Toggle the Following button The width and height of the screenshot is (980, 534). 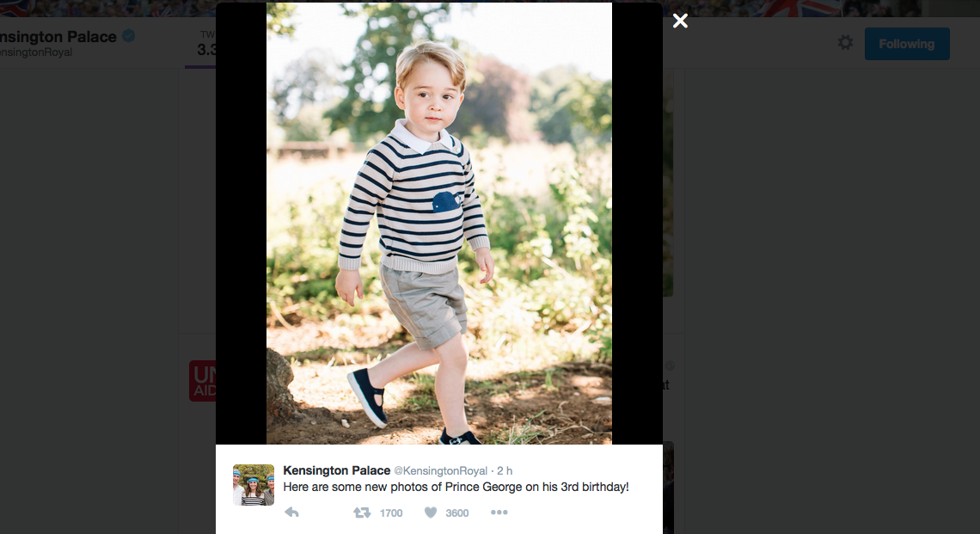[x=906, y=44]
